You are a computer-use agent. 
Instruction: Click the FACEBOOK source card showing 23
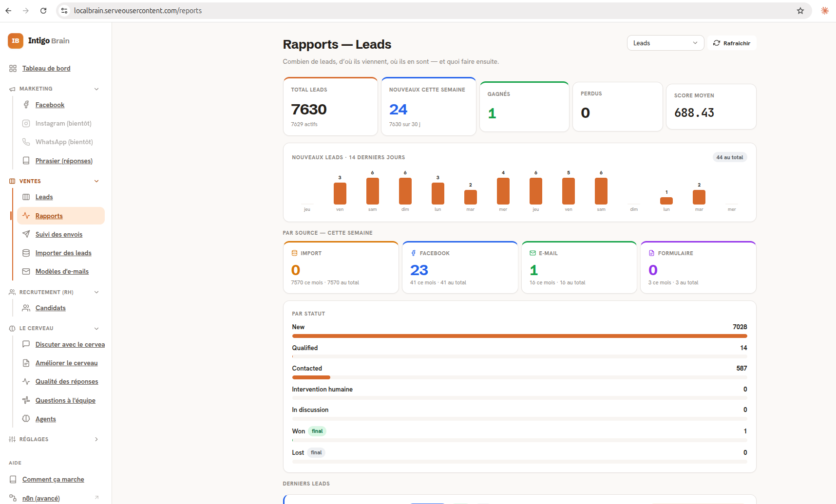click(460, 267)
